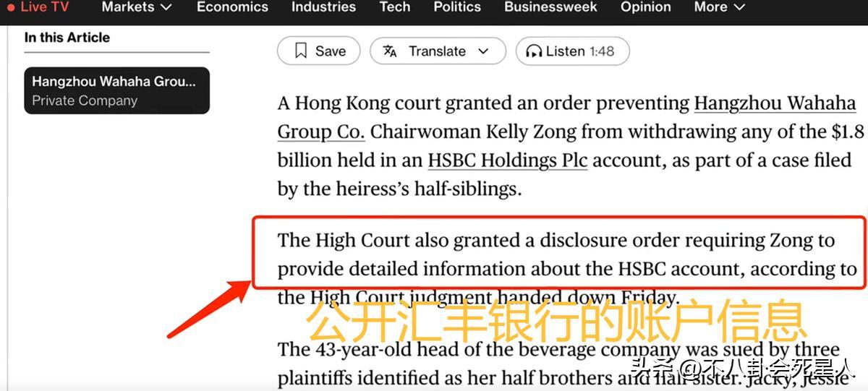Open the Markets menu chevron
Image resolution: width=868 pixels, height=391 pixels.
tap(166, 7)
